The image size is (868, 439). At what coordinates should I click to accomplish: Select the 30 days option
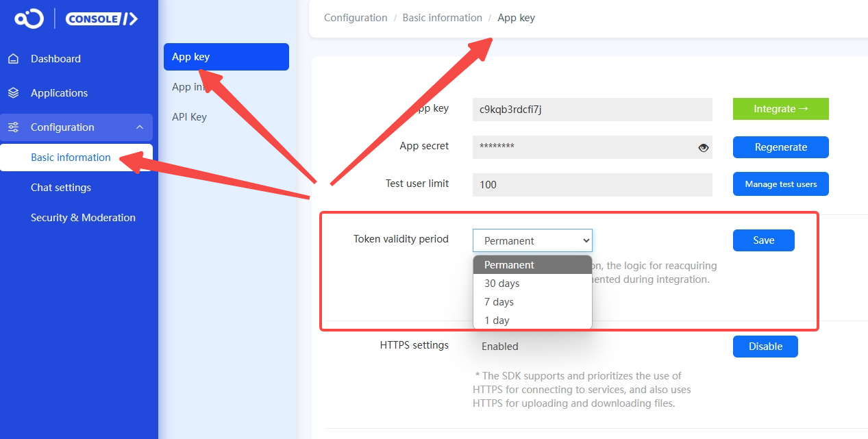532,284
